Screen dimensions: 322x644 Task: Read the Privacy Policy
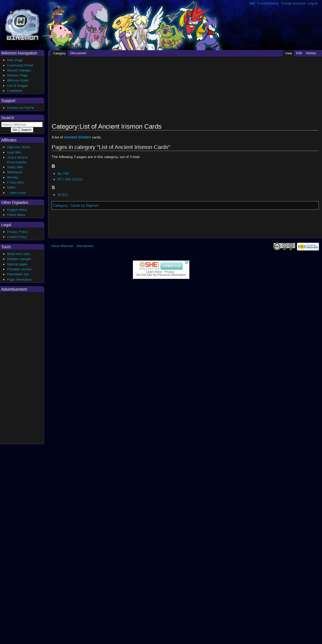[x=18, y=232]
